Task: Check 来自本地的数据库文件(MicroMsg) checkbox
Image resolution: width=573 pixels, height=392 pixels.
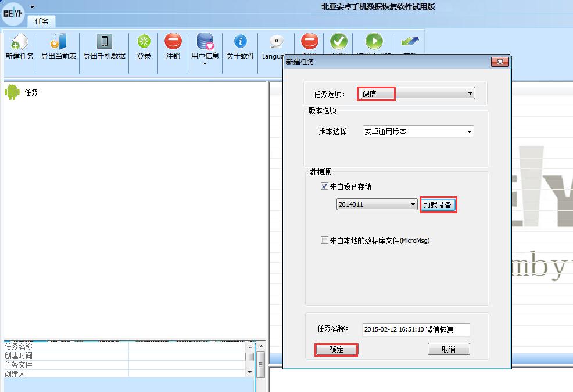Action: (x=324, y=240)
